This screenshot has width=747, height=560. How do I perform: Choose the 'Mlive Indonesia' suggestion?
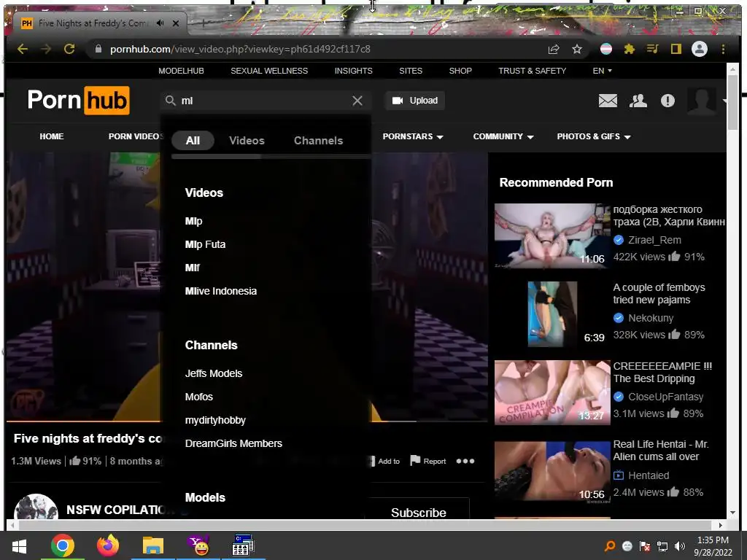tap(220, 291)
